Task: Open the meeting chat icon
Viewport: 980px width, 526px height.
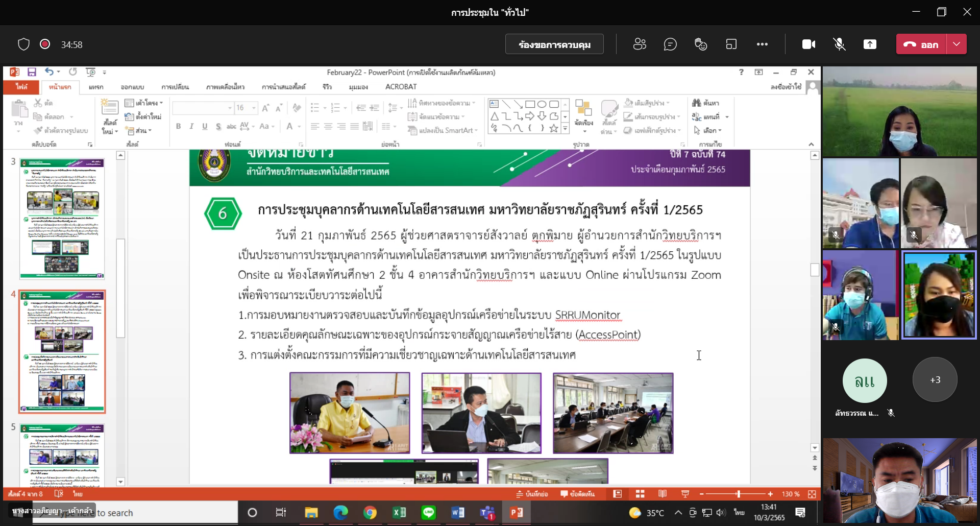Action: [x=670, y=44]
